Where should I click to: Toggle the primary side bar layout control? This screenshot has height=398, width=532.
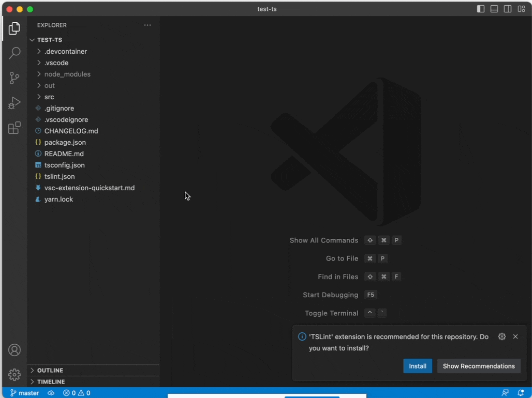pyautogui.click(x=480, y=9)
